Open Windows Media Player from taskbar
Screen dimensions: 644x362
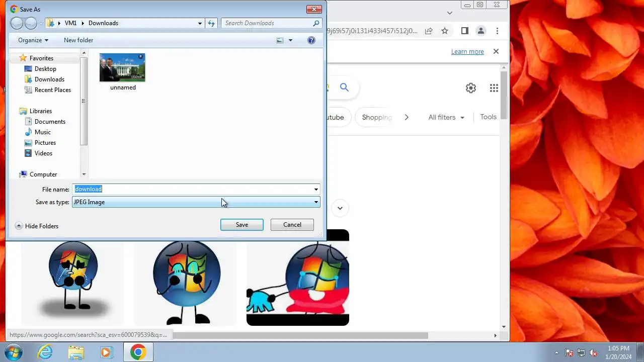pos(106,352)
